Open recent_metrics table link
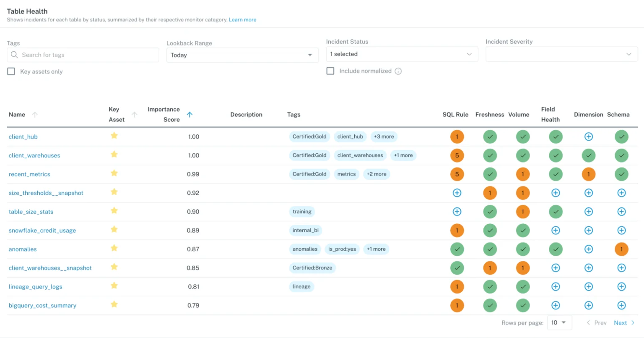 (29, 174)
